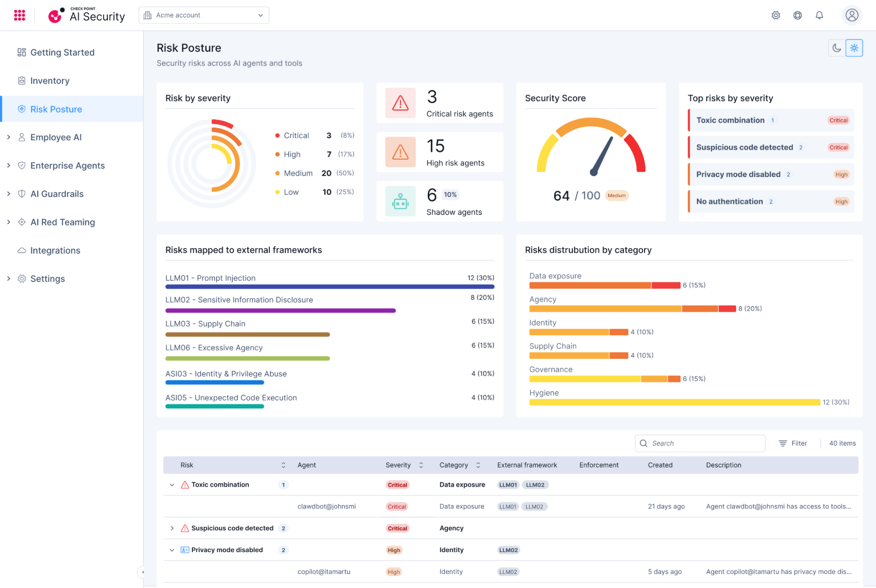
Task: Select Risk Posture in sidebar
Action: pyautogui.click(x=72, y=109)
